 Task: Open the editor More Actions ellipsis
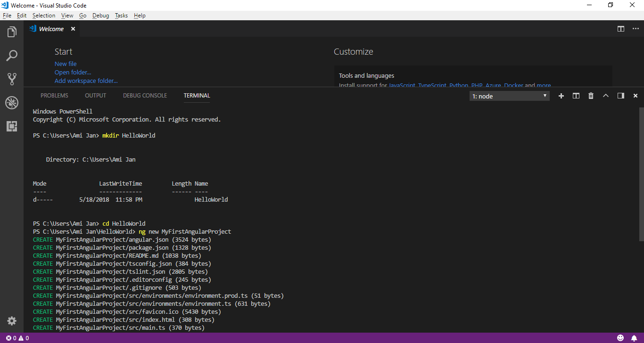click(x=636, y=29)
